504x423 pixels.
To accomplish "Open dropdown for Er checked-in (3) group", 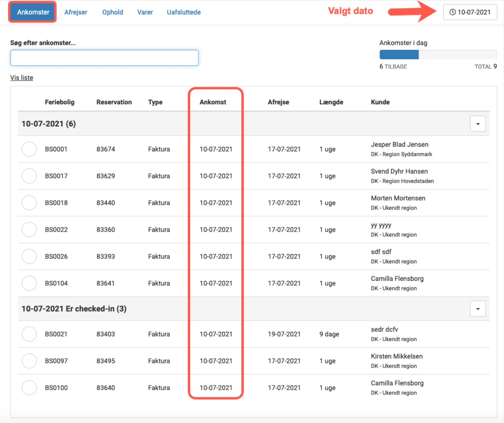I will coord(477,309).
